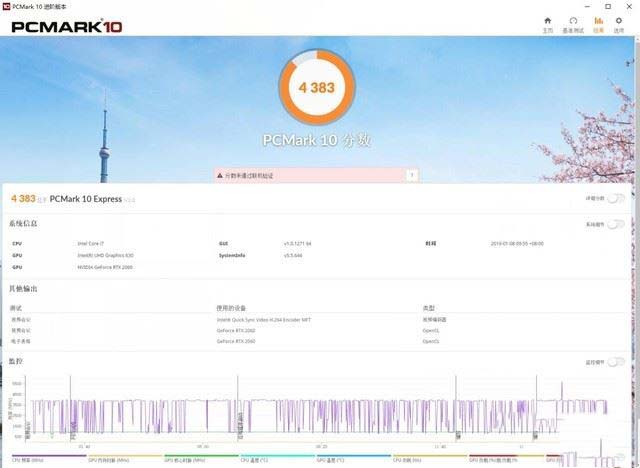
Task: Select the GPU memory clock yellow legend
Action: click(x=125, y=458)
